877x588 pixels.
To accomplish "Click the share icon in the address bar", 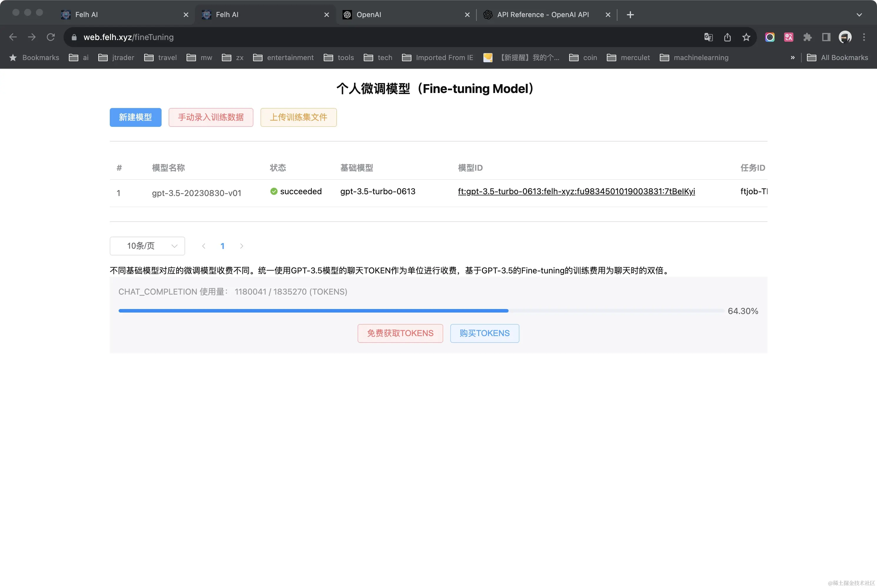I will [727, 37].
